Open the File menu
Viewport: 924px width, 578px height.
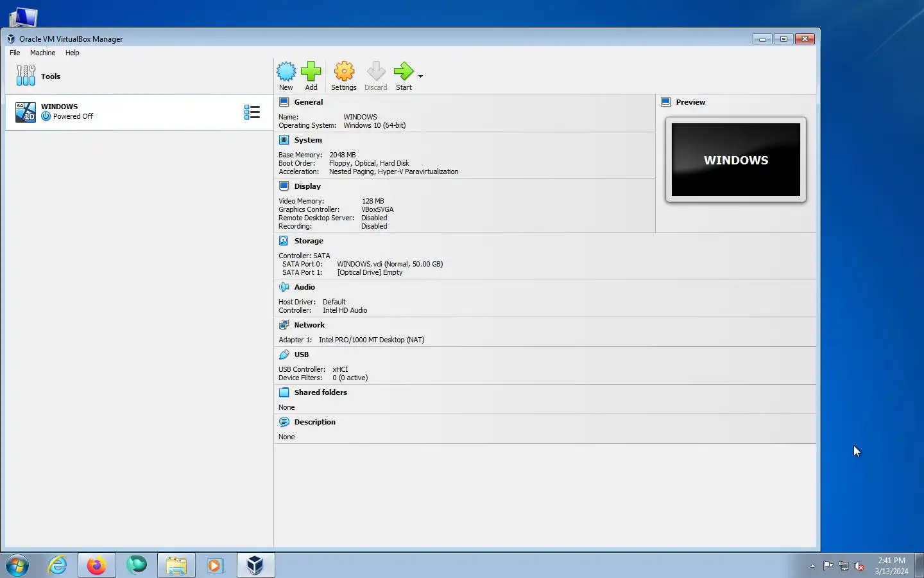click(x=15, y=53)
